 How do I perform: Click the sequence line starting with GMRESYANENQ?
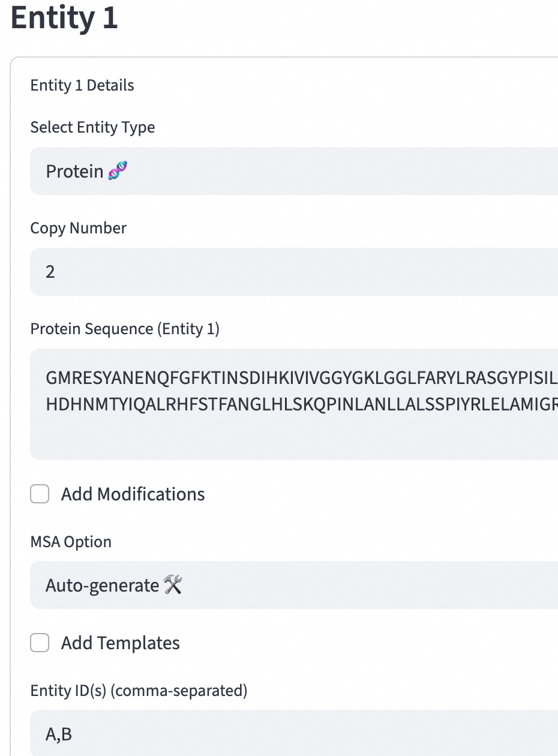(x=300, y=378)
